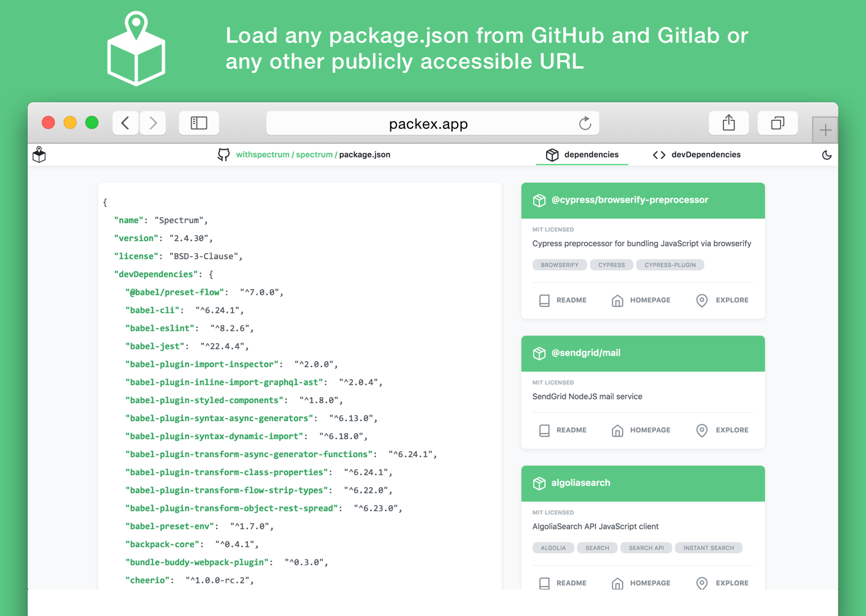Click the "backpack-core" key in the JSON
This screenshot has height=616, width=866.
(x=162, y=544)
